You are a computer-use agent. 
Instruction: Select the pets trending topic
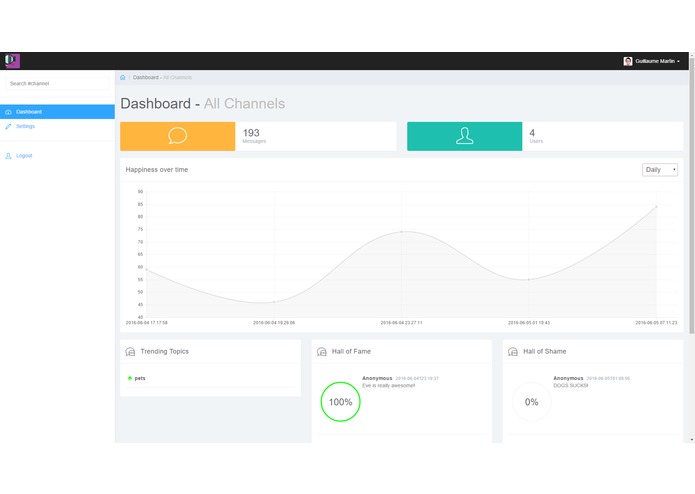point(140,378)
